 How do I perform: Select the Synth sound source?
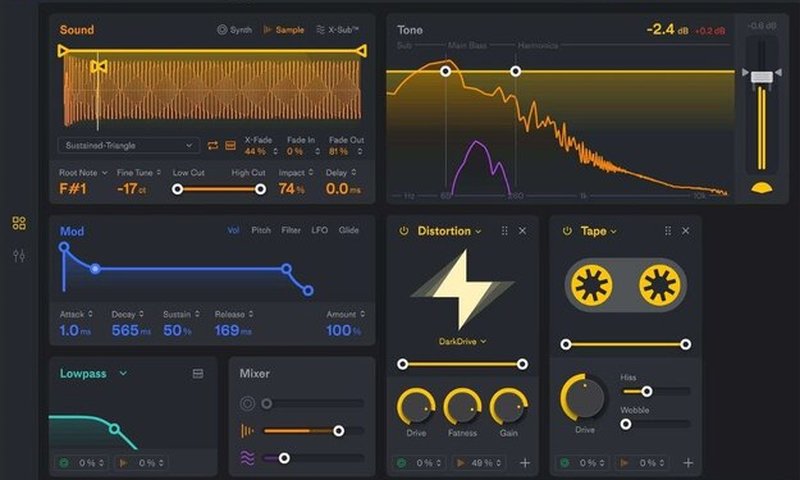234,30
